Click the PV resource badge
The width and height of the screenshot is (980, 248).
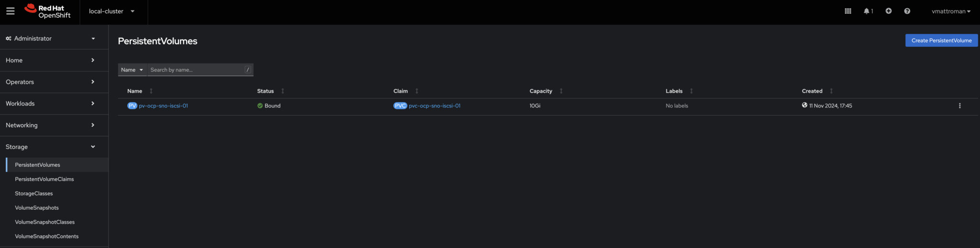click(x=132, y=106)
